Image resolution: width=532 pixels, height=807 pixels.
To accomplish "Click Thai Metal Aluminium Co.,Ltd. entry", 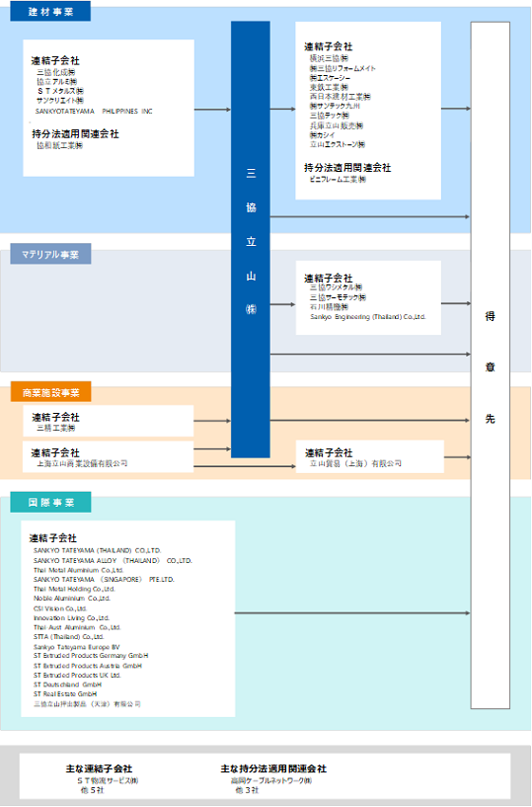I will pos(79,570).
